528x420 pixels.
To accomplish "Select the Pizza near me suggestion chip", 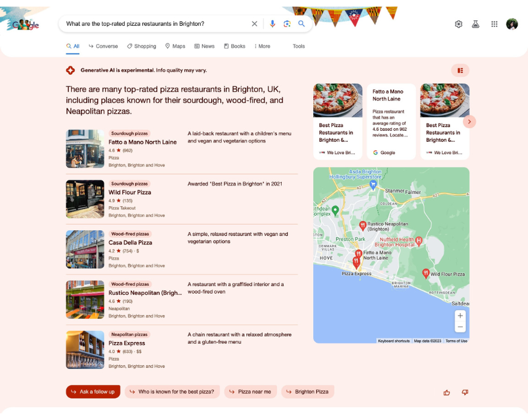I will [250, 392].
